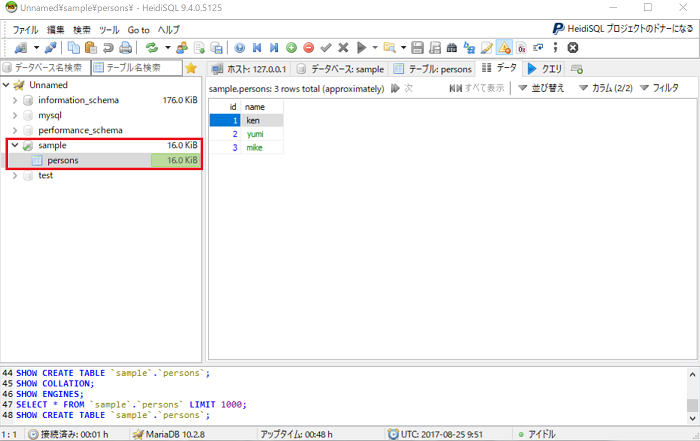Click the blue Help question-mark icon
This screenshot has height=441, width=700.
pyautogui.click(x=240, y=48)
